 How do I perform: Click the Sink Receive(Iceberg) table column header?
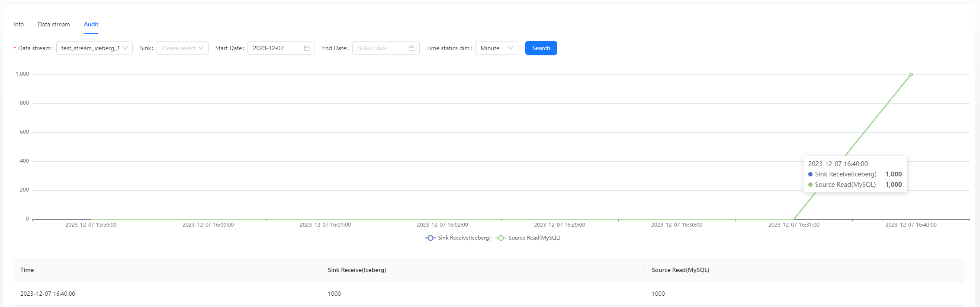(357, 270)
